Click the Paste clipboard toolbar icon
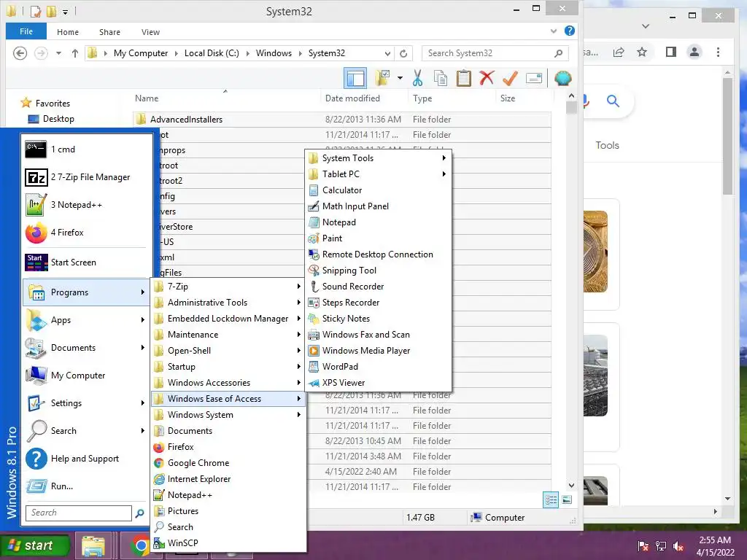 [x=463, y=78]
